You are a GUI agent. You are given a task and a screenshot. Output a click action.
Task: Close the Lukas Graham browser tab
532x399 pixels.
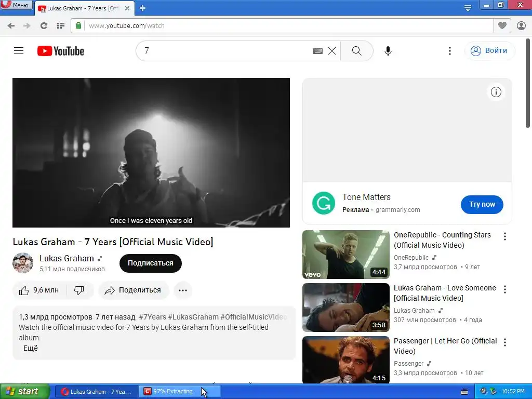click(x=127, y=8)
